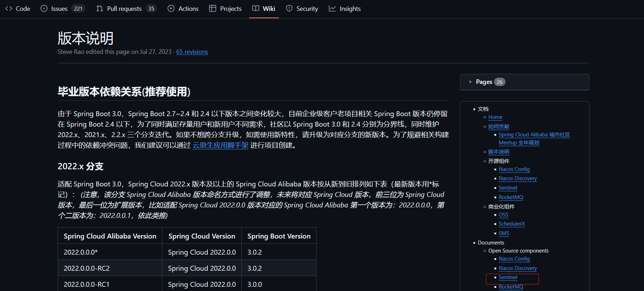The image size is (644, 291).
Task: Open the SchedulerX sidebar link
Action: point(512,224)
